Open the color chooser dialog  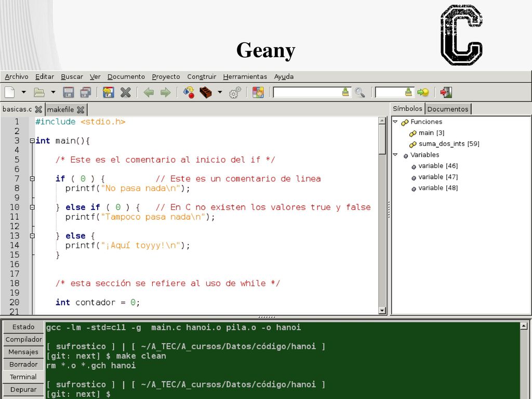[258, 92]
